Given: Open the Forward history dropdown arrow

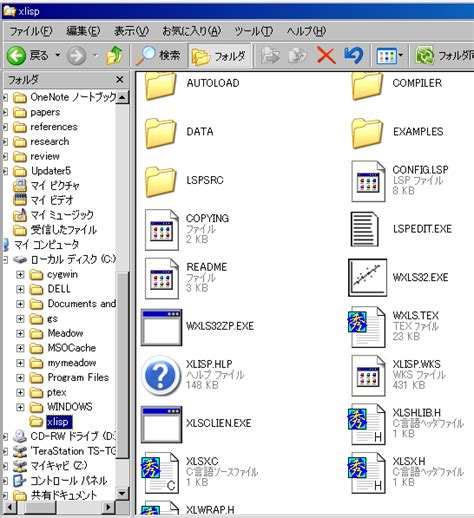Looking at the screenshot, I should point(95,55).
